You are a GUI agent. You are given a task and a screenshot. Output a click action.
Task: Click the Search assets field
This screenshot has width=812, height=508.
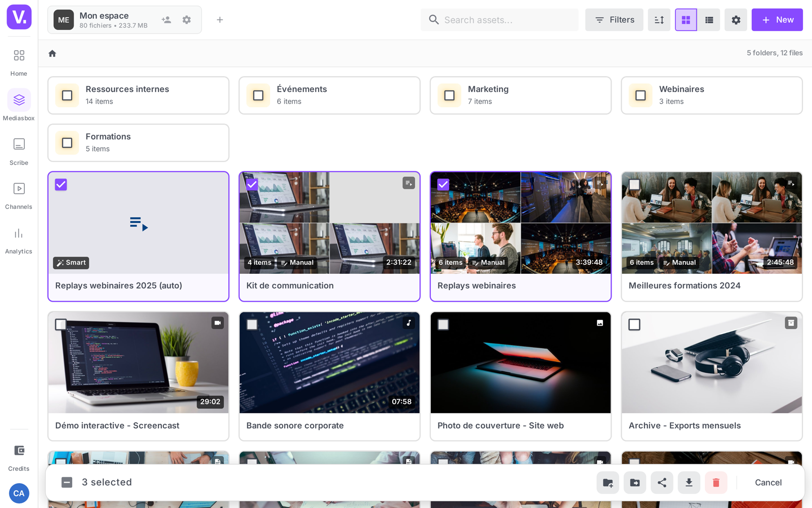499,20
